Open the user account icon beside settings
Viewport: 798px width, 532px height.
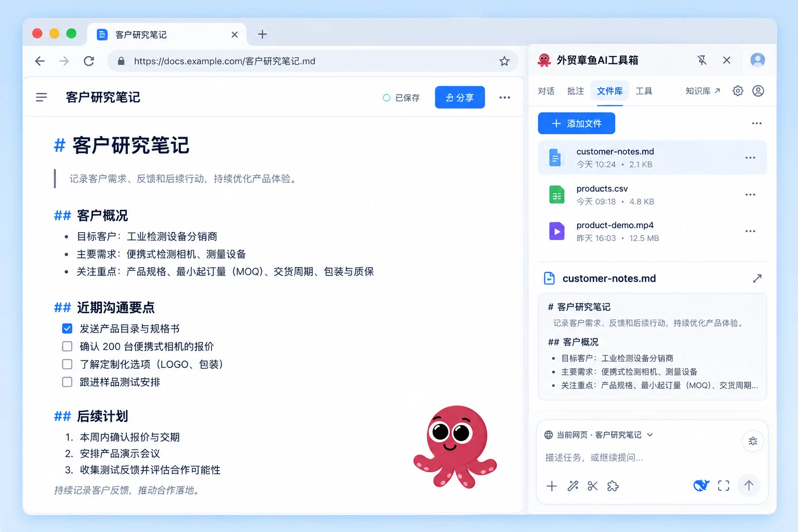758,91
